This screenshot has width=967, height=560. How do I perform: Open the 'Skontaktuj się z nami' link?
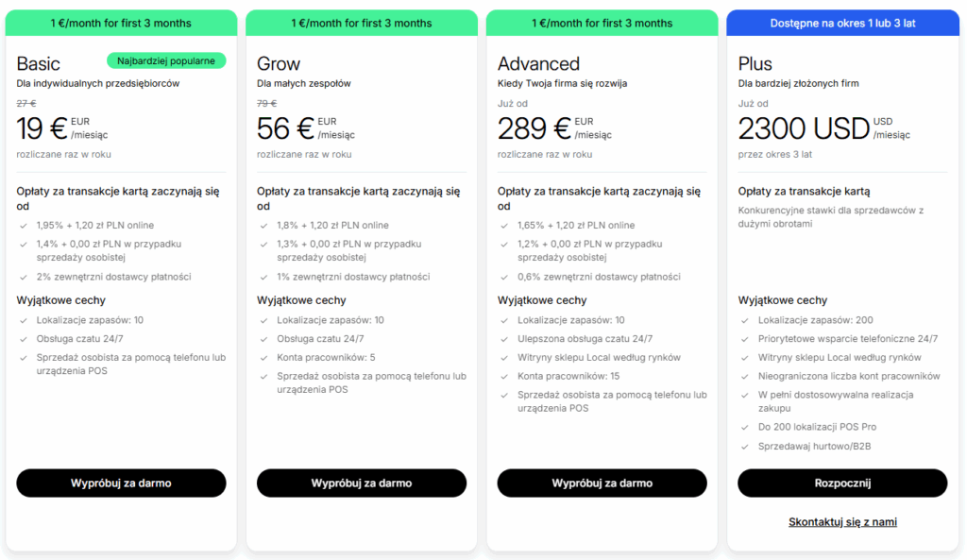(x=842, y=522)
